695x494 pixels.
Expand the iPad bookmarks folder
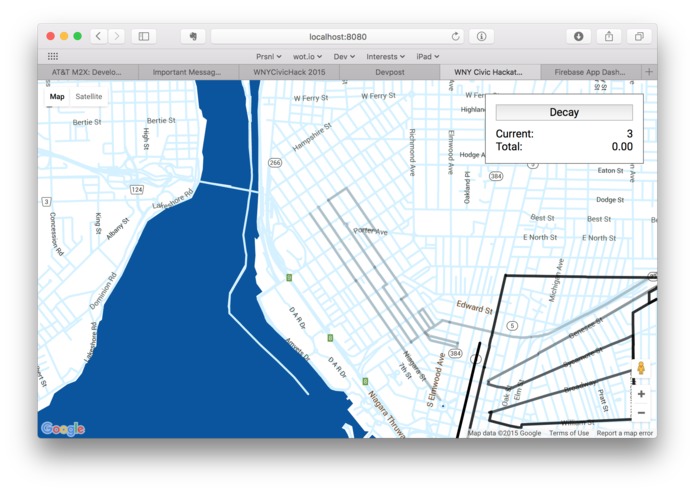tap(427, 56)
